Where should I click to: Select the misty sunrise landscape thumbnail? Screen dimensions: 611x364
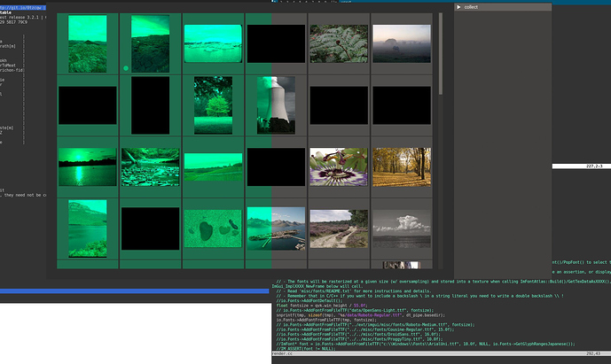tap(401, 43)
